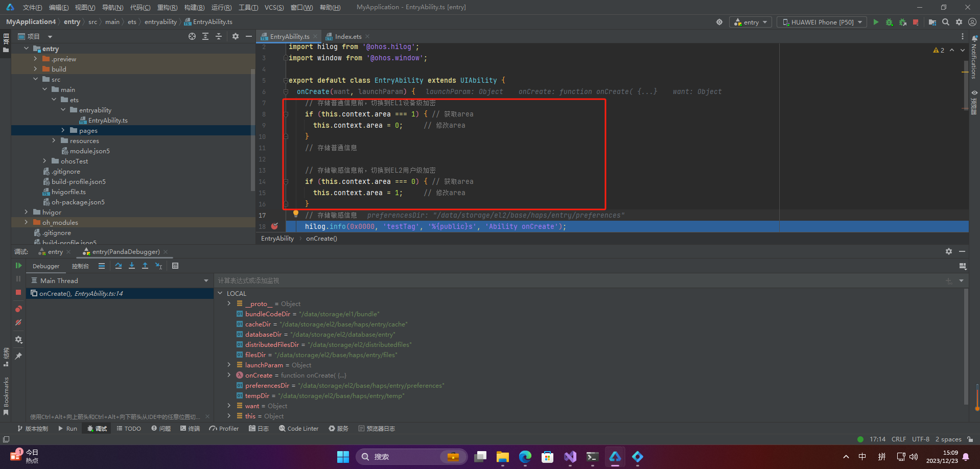Click the Step Into debugger icon
This screenshot has width=980, height=469.
(x=132, y=266)
